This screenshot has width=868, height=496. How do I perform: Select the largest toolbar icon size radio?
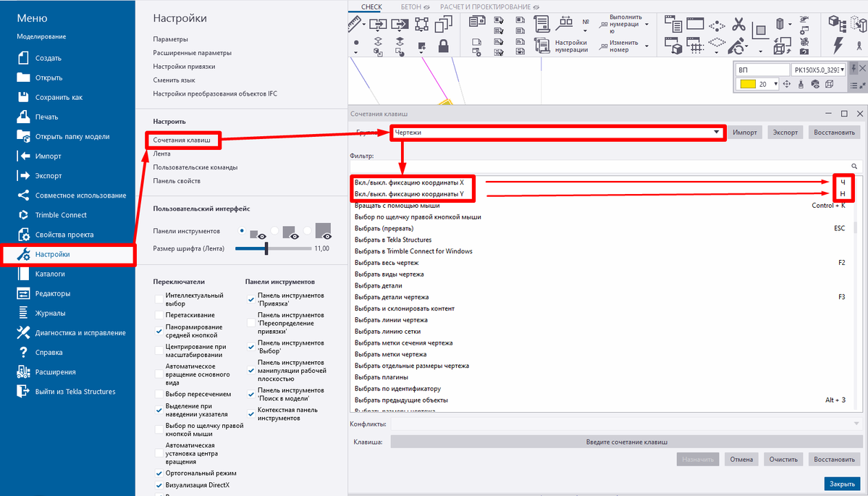coord(307,230)
